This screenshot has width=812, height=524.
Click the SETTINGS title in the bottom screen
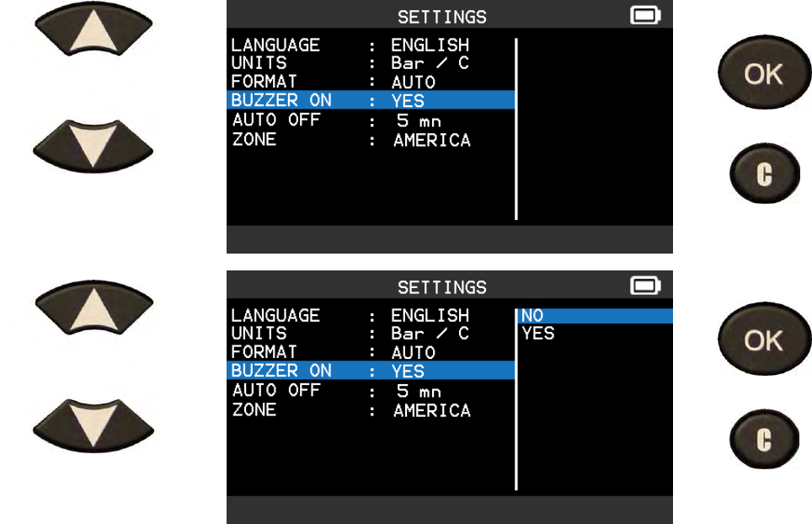point(441,287)
